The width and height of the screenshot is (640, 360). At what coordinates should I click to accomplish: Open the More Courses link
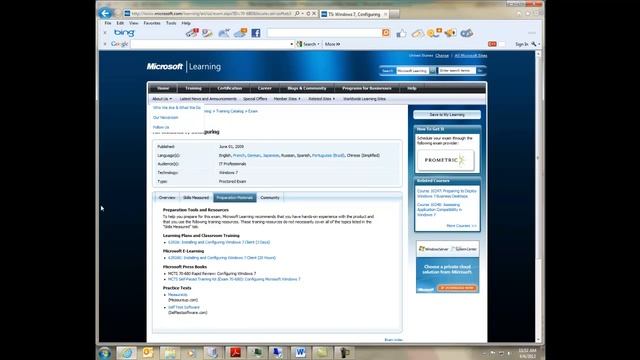pos(461,226)
